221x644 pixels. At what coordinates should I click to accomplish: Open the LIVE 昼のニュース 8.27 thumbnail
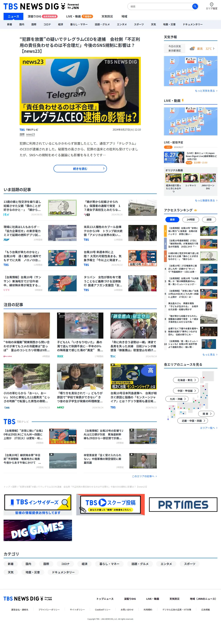click(174, 157)
